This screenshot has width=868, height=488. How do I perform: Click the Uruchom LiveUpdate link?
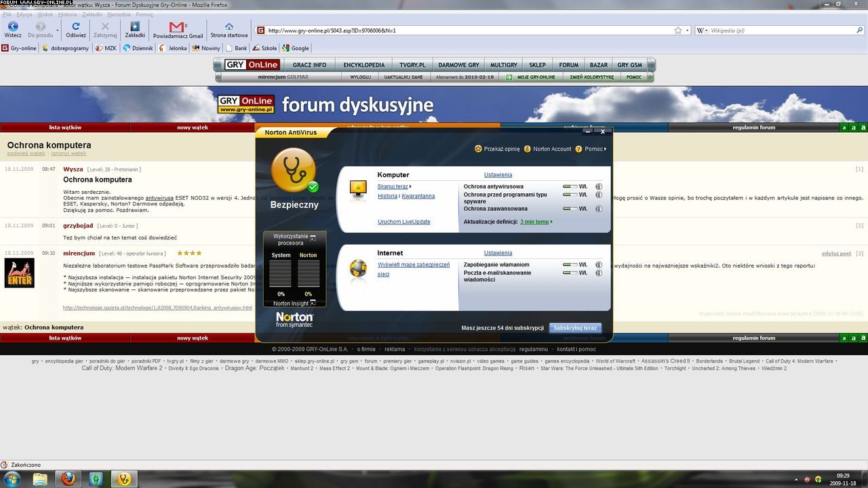coord(403,222)
